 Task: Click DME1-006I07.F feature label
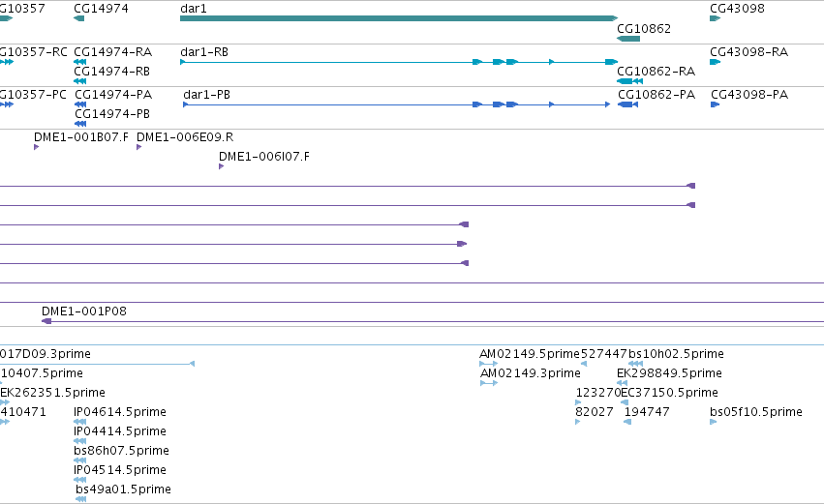pyautogui.click(x=264, y=157)
